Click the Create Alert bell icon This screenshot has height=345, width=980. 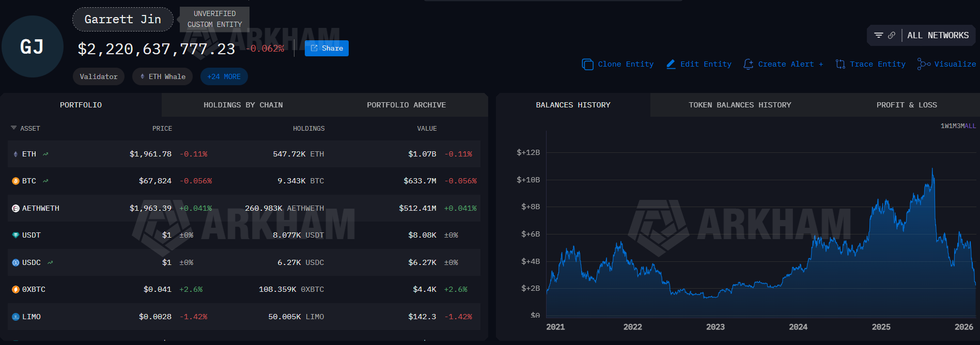pos(748,64)
